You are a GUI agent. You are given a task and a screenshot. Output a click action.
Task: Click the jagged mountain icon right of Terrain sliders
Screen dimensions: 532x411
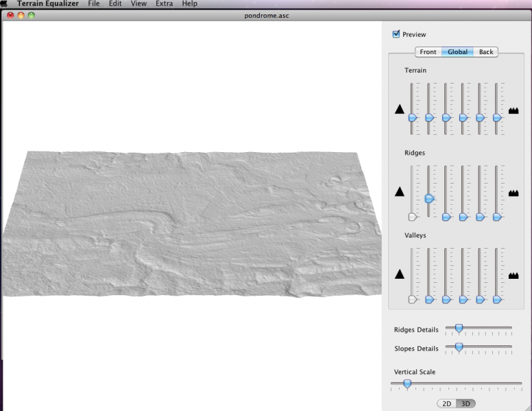[513, 110]
